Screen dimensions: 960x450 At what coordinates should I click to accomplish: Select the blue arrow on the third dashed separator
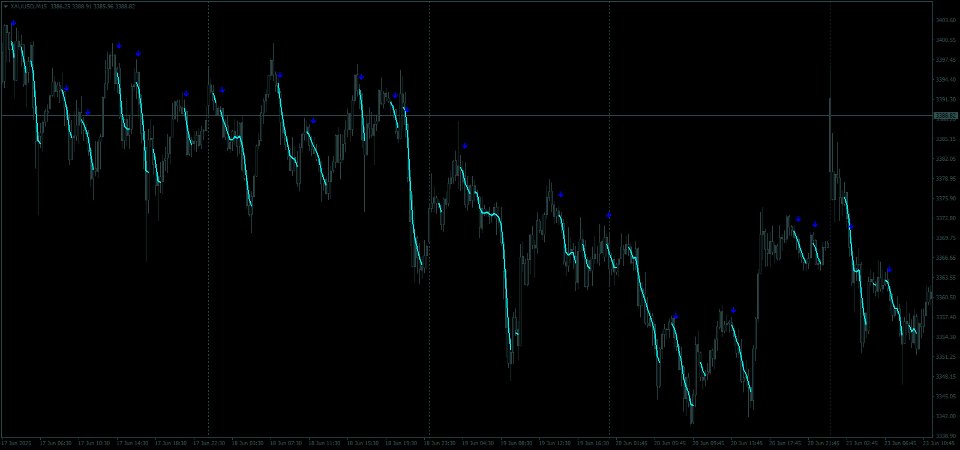(x=609, y=215)
